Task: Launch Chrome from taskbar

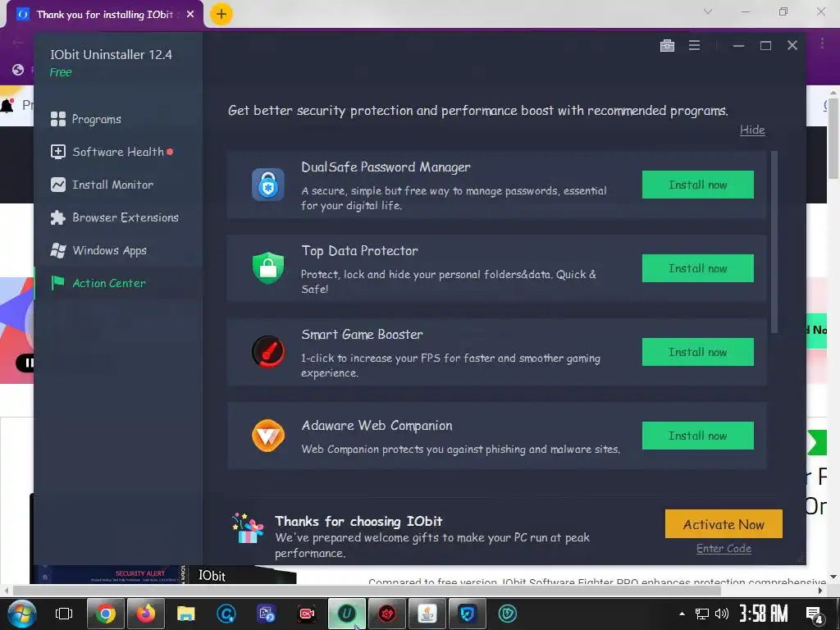Action: 106,614
